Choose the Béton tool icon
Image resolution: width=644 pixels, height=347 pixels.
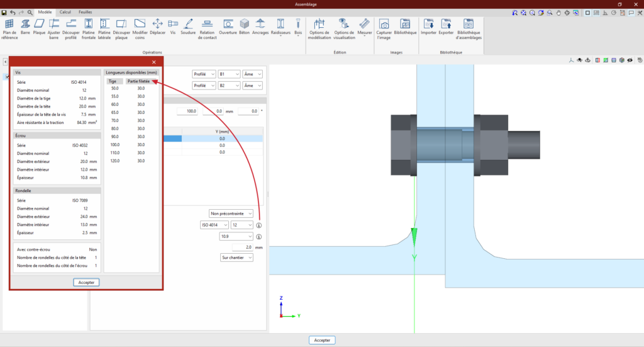pos(244,28)
